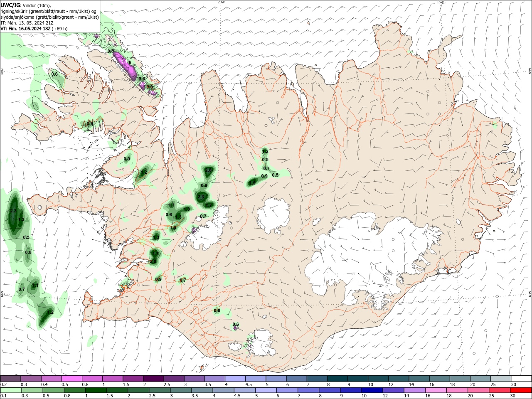Image resolution: width=532 pixels, height=399 pixels.
Task: Click the title line 'UWC/IG: Vindur (10m),'
Action: (26, 5)
